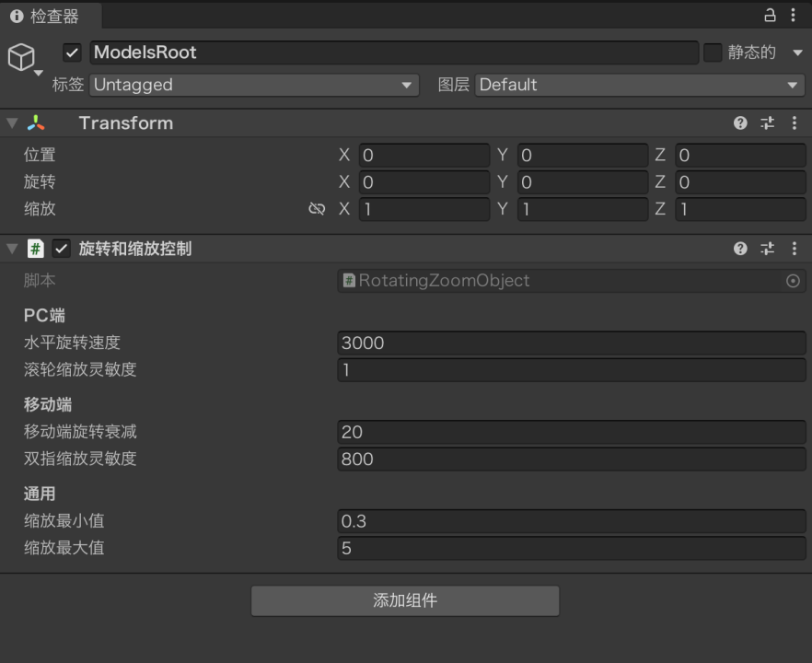
Task: Click the 添加组件 Add Component button
Action: pos(405,600)
